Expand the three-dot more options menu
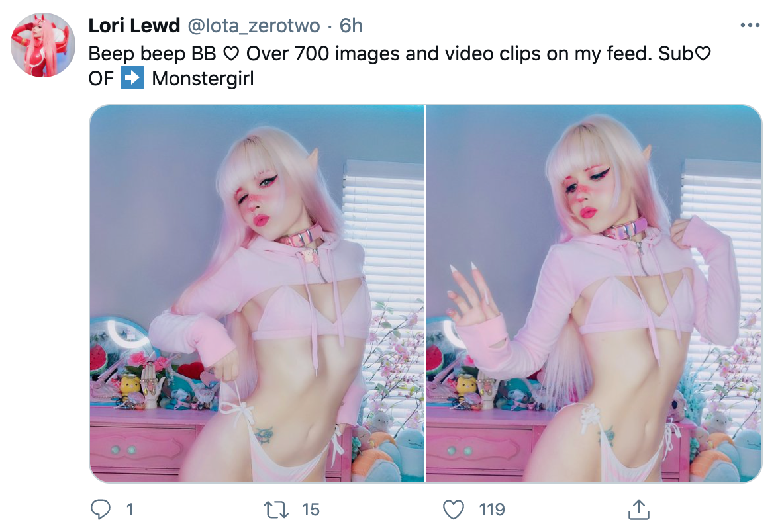The image size is (780, 532). 750,25
